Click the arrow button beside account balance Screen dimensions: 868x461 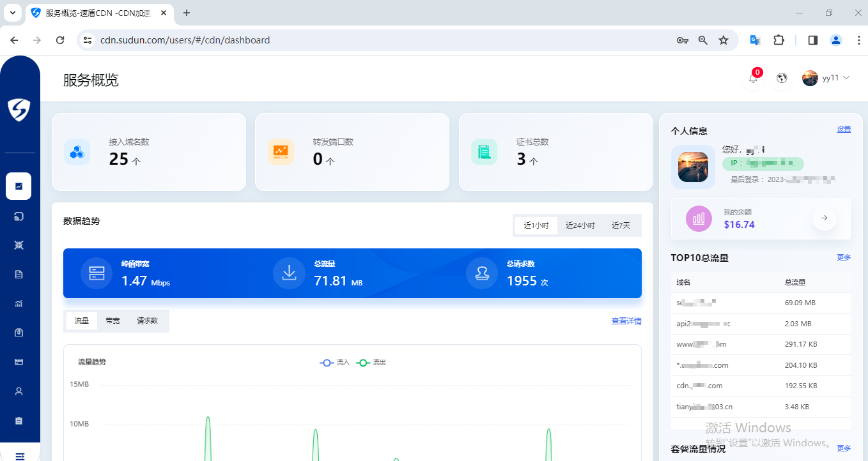824,218
